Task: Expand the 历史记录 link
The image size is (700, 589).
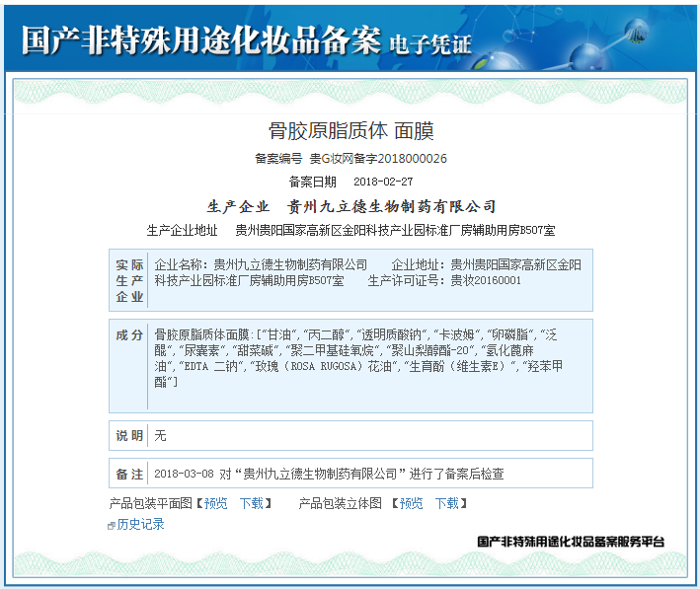Action: pyautogui.click(x=140, y=524)
